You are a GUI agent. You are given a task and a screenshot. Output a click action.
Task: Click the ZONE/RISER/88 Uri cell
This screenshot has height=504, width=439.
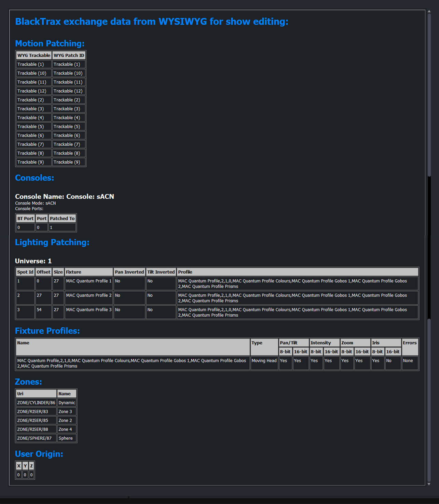point(32,429)
